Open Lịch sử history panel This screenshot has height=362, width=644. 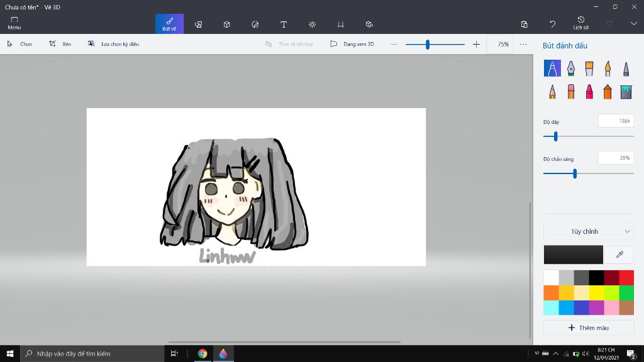tap(580, 23)
